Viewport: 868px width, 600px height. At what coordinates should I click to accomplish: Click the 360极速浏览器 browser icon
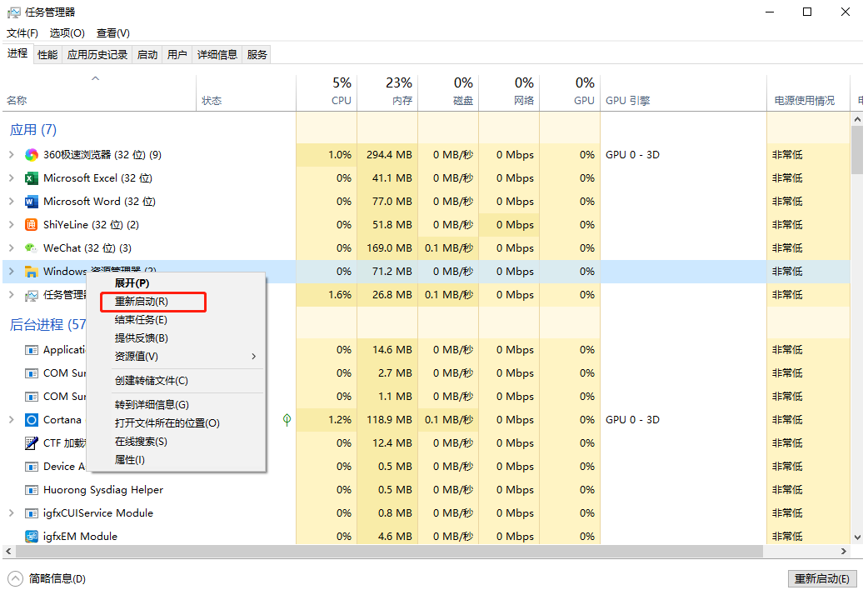(x=32, y=155)
